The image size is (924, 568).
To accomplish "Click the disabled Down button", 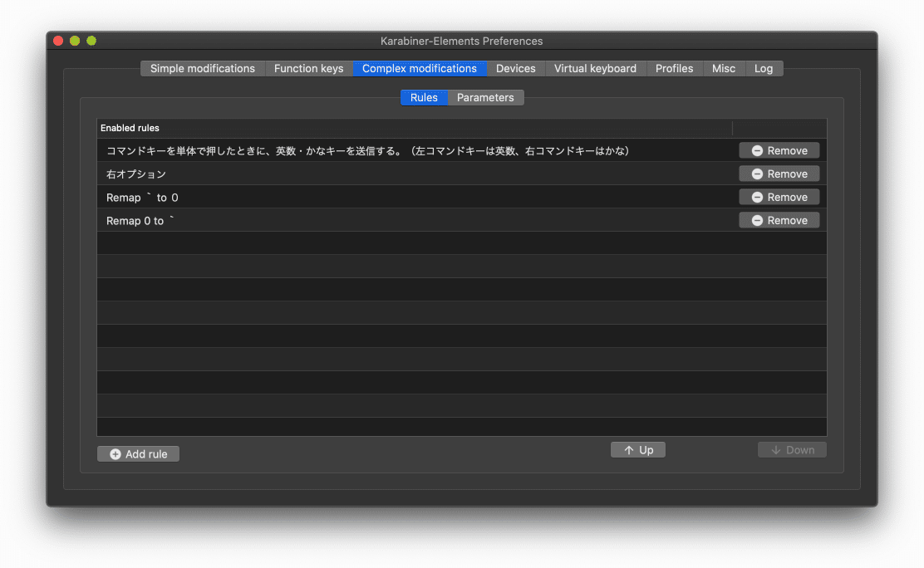I will (x=792, y=449).
